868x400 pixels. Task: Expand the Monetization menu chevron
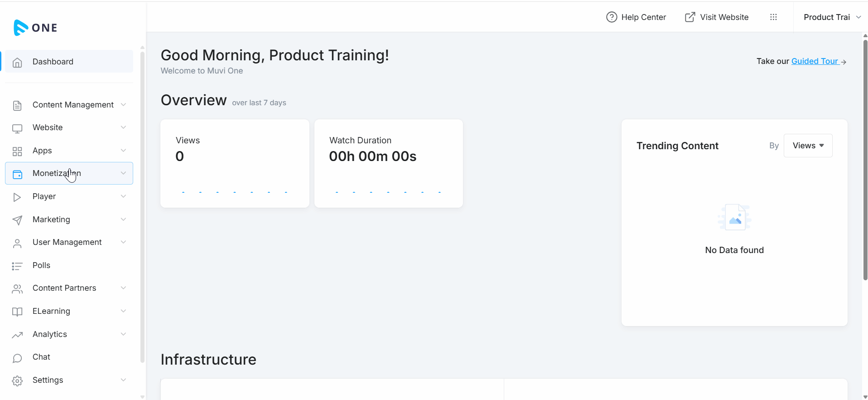[123, 173]
